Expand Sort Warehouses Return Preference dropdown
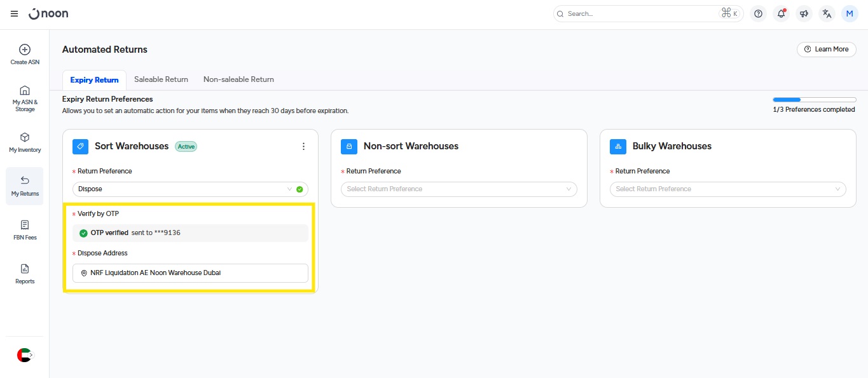 190,189
